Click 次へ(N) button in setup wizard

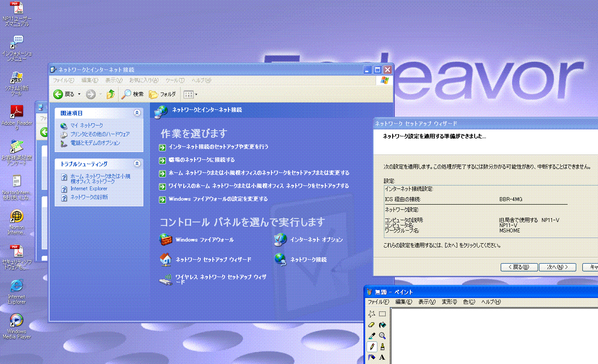point(557,267)
